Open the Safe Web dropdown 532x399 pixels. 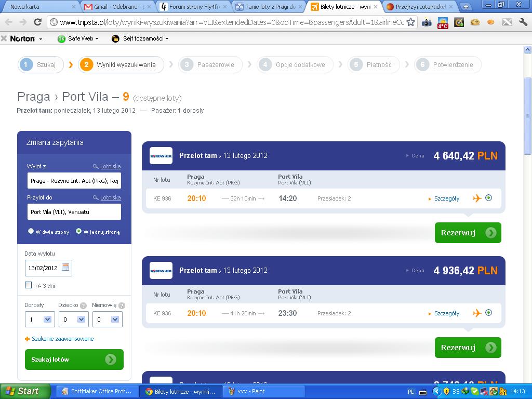click(x=97, y=38)
